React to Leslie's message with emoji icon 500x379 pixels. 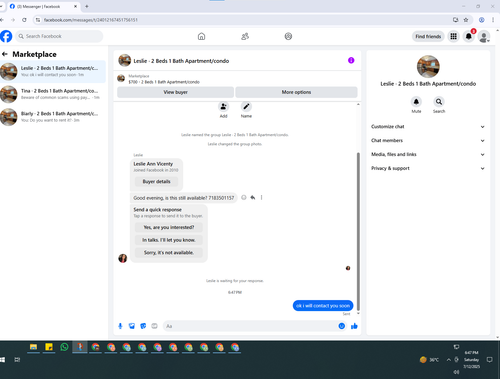[x=244, y=198]
